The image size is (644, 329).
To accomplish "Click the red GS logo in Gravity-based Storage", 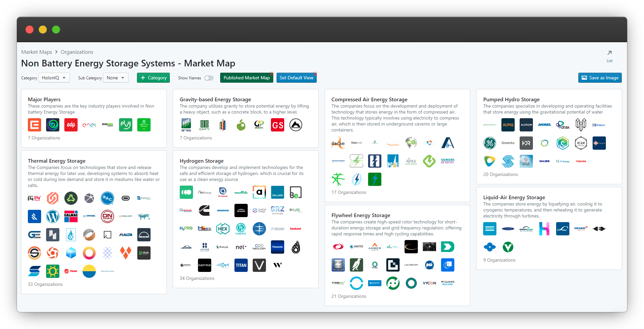I will tap(278, 125).
